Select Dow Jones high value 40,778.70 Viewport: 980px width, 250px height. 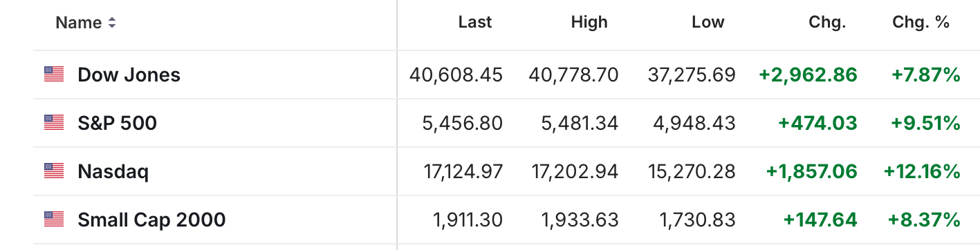tap(574, 75)
